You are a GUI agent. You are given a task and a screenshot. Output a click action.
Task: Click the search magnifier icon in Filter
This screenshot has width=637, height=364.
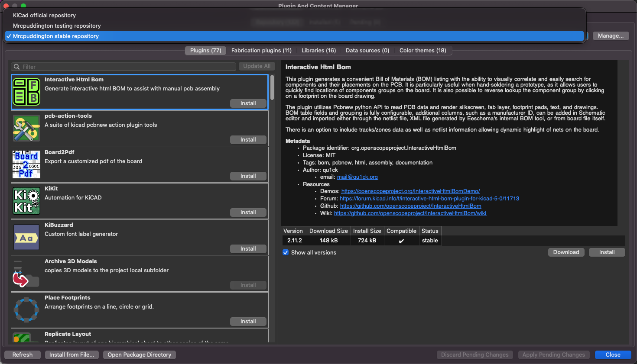pos(17,67)
